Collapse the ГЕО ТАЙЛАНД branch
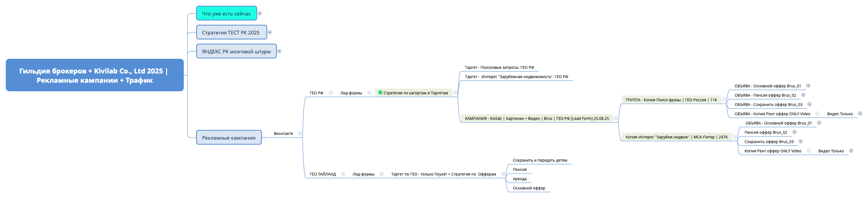The width and height of the screenshot is (868, 198). [343, 174]
